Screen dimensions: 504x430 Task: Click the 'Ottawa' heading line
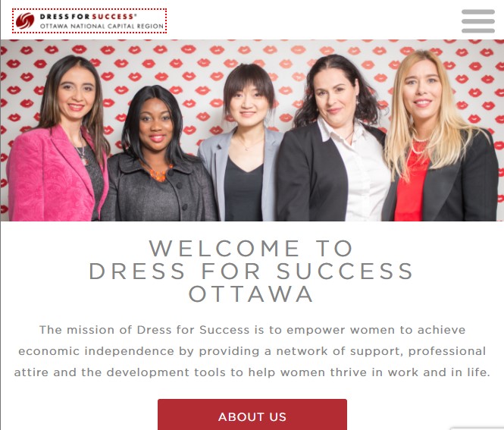coord(250,293)
